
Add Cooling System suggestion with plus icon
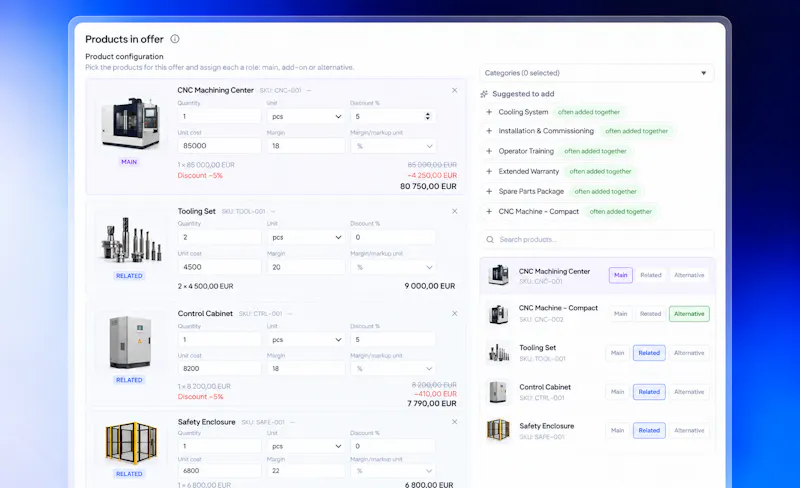point(489,112)
